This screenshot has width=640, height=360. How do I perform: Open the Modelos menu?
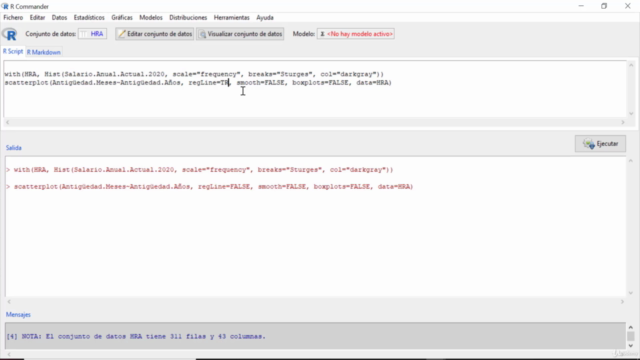coord(151,18)
